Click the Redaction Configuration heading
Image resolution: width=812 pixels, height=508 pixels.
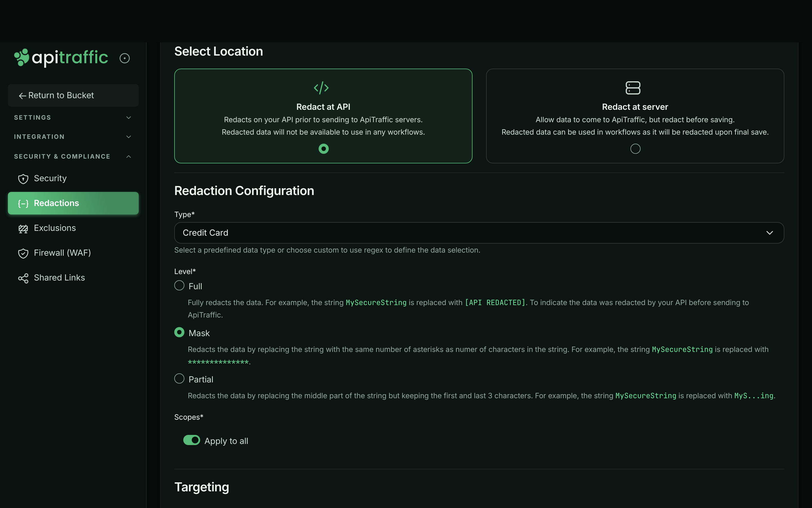tap(244, 191)
